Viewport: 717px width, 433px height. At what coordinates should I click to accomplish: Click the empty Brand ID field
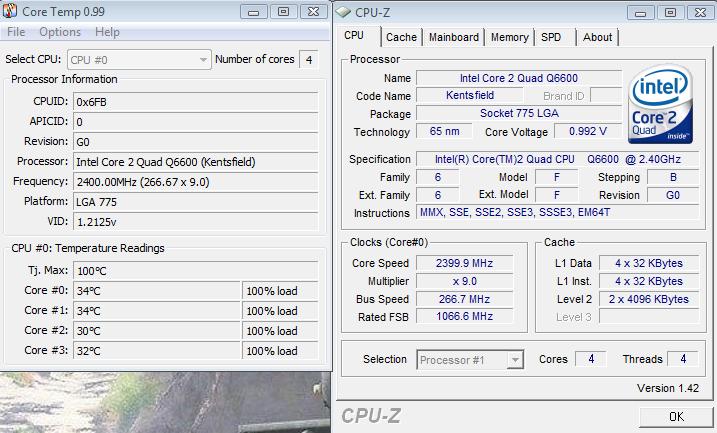coord(606,96)
